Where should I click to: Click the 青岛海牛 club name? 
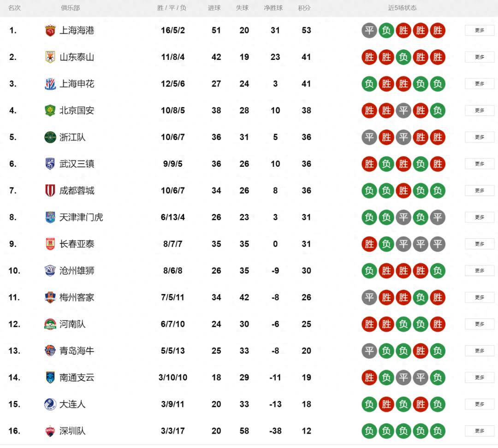77,351
